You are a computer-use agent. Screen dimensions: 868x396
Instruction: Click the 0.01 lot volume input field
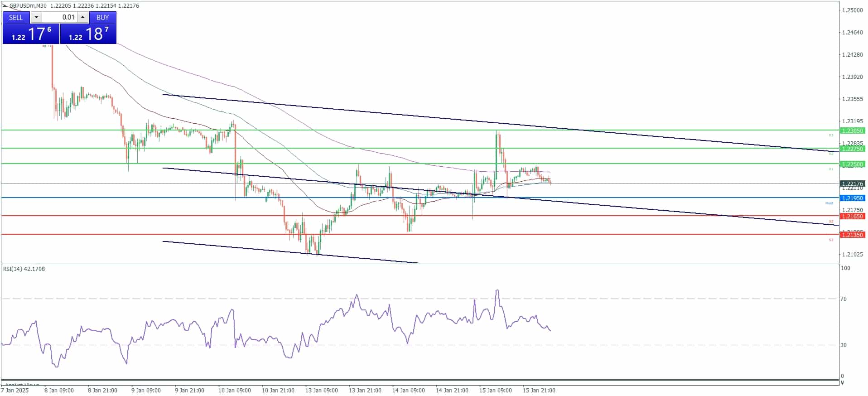point(59,17)
